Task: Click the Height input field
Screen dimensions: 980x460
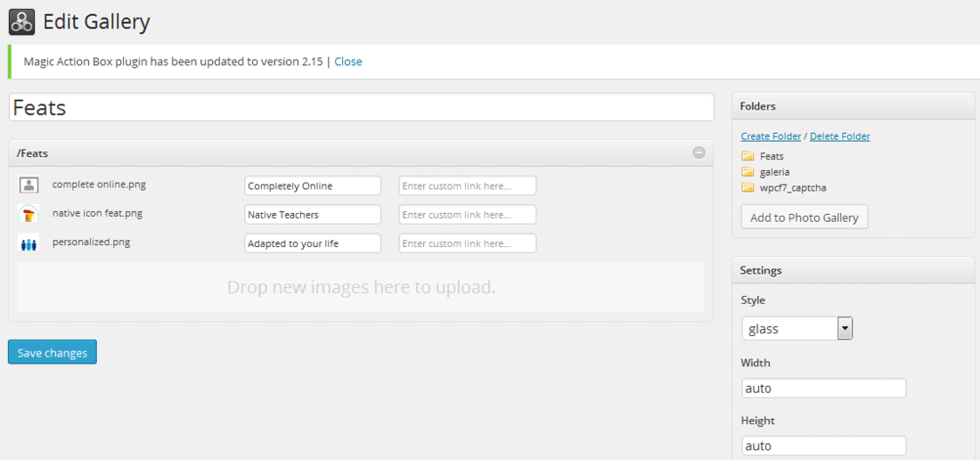Action: point(824,446)
